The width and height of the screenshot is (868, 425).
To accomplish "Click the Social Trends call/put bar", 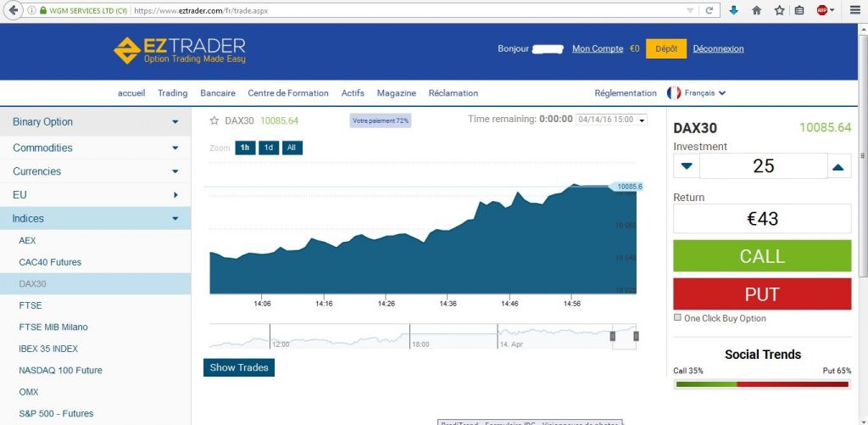I will (762, 384).
